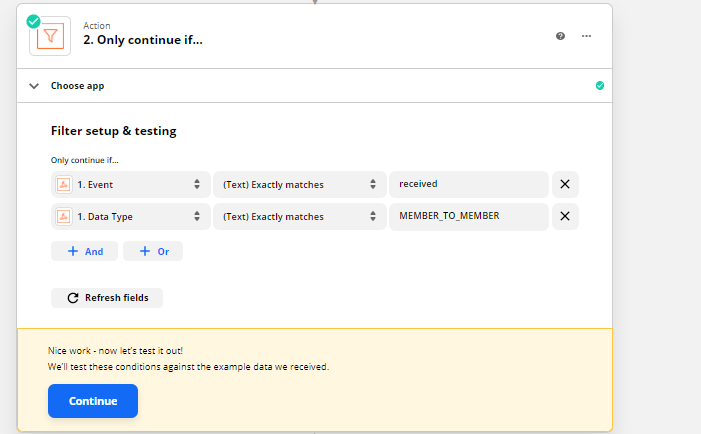Open the help question mark icon
Image resolution: width=701 pixels, height=434 pixels.
pos(560,36)
